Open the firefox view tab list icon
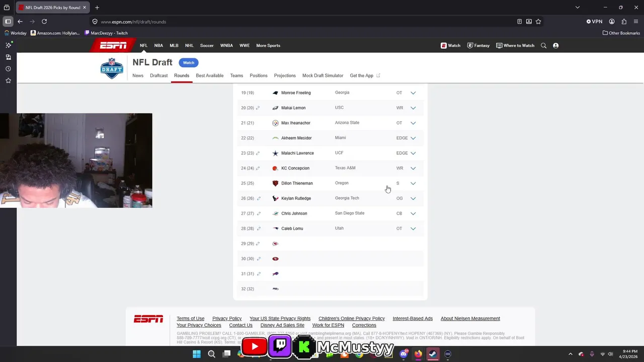This screenshot has width=644, height=362. pyautogui.click(x=7, y=8)
